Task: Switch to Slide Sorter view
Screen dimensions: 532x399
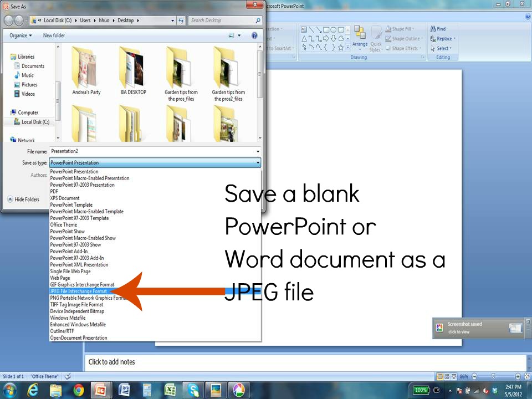Action: [447, 376]
